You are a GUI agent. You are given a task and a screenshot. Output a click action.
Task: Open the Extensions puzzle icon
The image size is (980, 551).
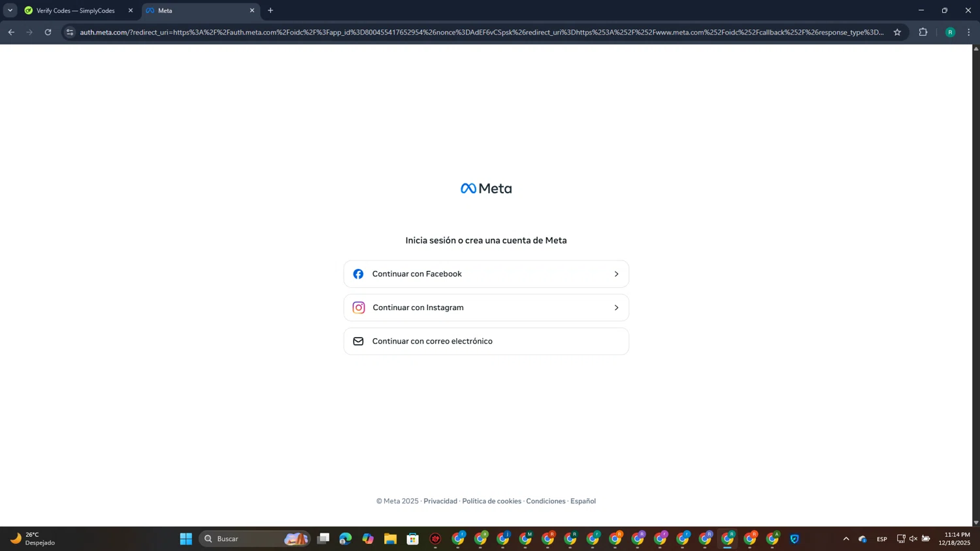923,32
